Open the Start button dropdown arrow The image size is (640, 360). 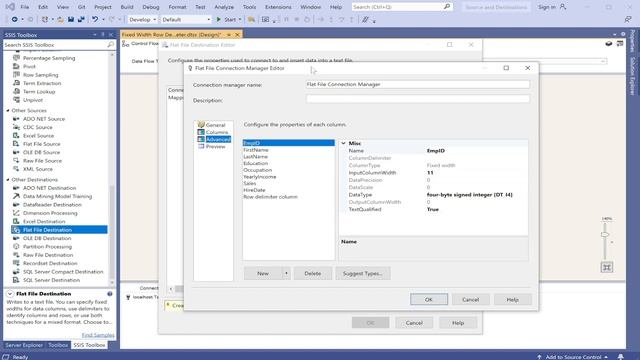pyautogui.click(x=240, y=19)
